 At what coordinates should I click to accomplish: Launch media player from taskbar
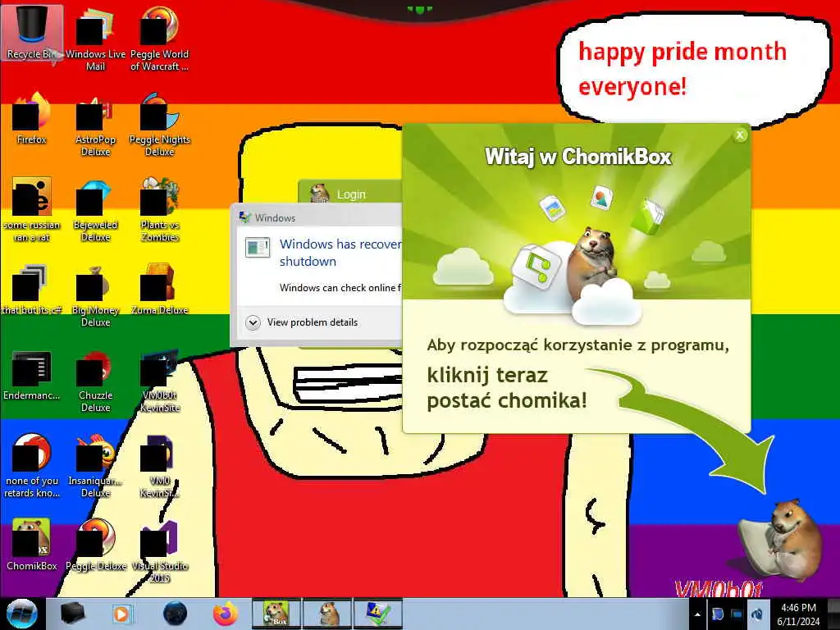coord(123,614)
